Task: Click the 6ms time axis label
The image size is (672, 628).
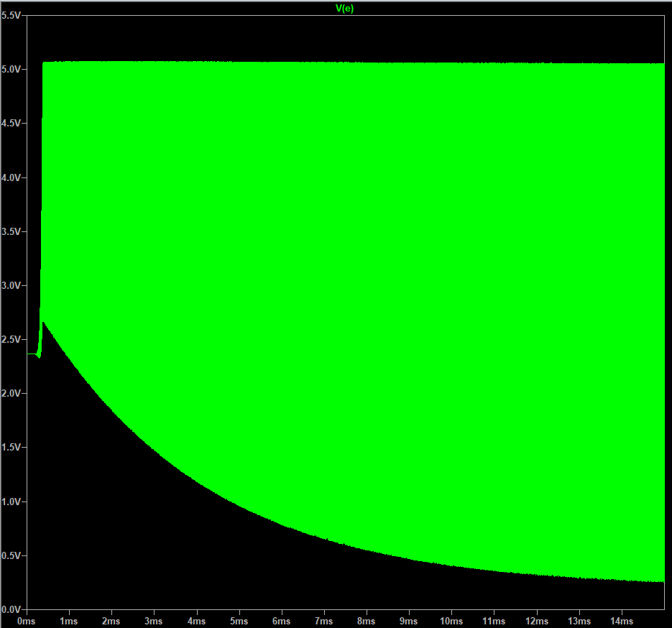Action: (281, 621)
